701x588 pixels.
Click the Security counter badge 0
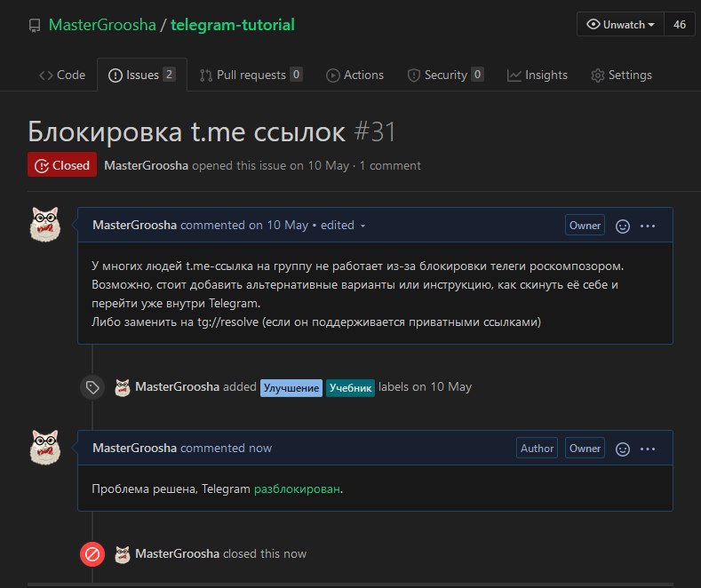477,75
